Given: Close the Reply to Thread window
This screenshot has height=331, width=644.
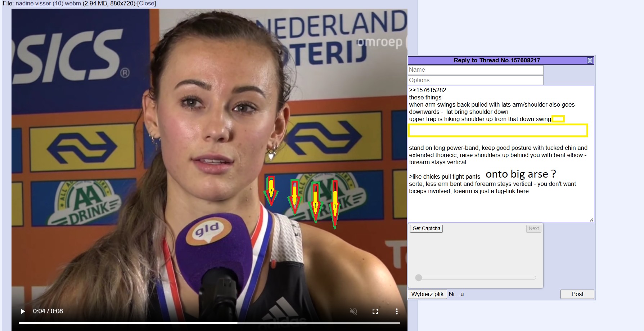Looking at the screenshot, I should [590, 60].
